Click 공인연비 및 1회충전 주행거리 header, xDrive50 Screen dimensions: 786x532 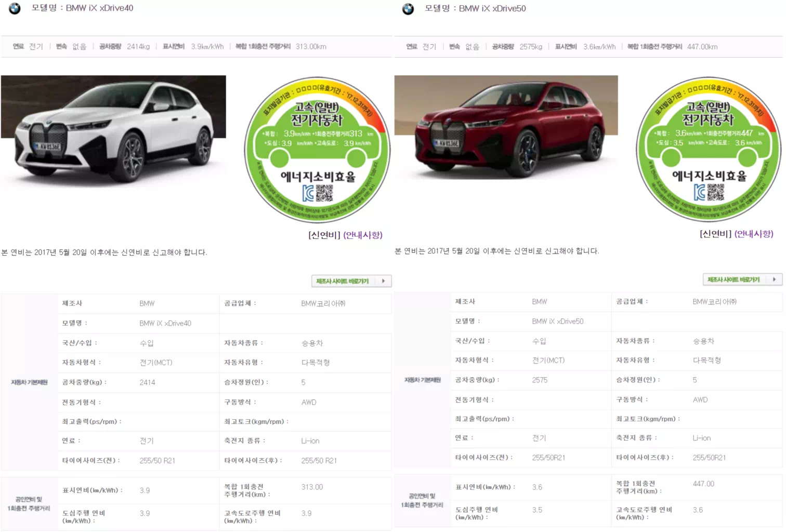point(422,500)
